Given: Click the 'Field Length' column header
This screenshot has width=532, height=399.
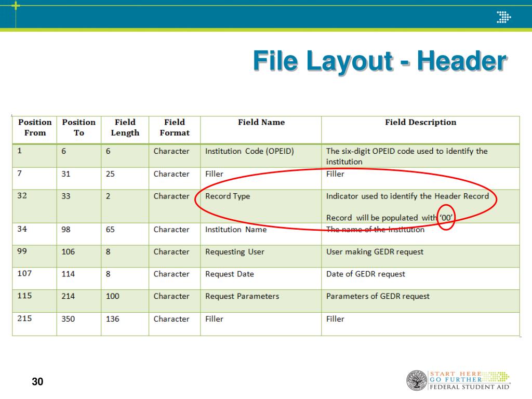Looking at the screenshot, I should (x=125, y=128).
